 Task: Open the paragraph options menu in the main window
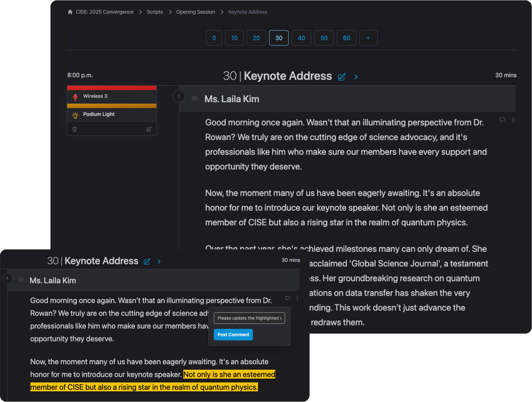point(513,120)
